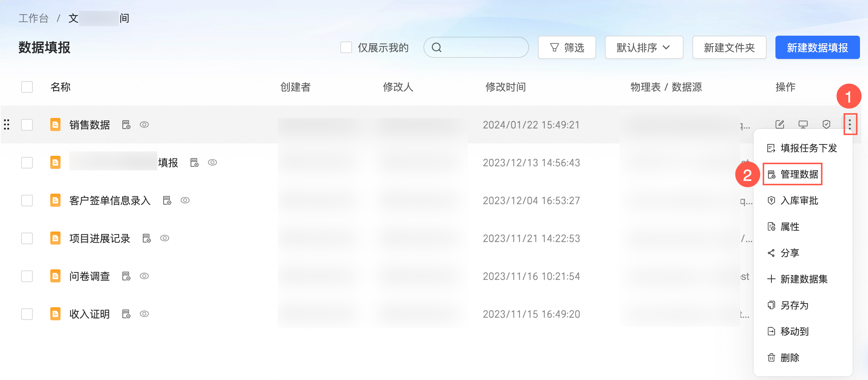Viewport: 868px width, 380px height.
Task: Select the checkbox for 收入证明 row
Action: click(27, 314)
